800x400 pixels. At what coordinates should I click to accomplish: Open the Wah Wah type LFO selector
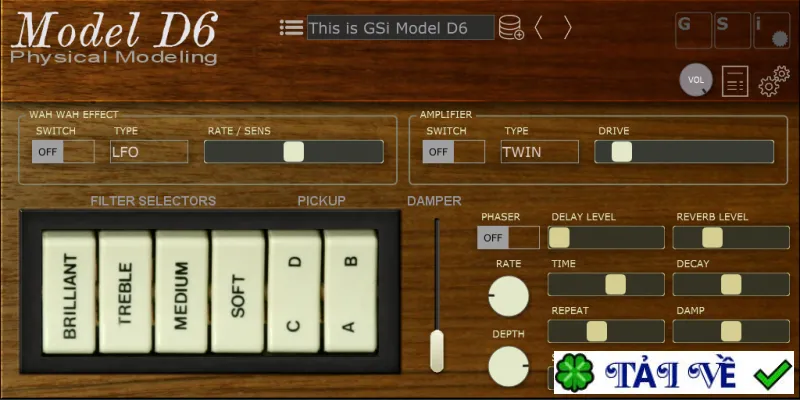click(149, 152)
